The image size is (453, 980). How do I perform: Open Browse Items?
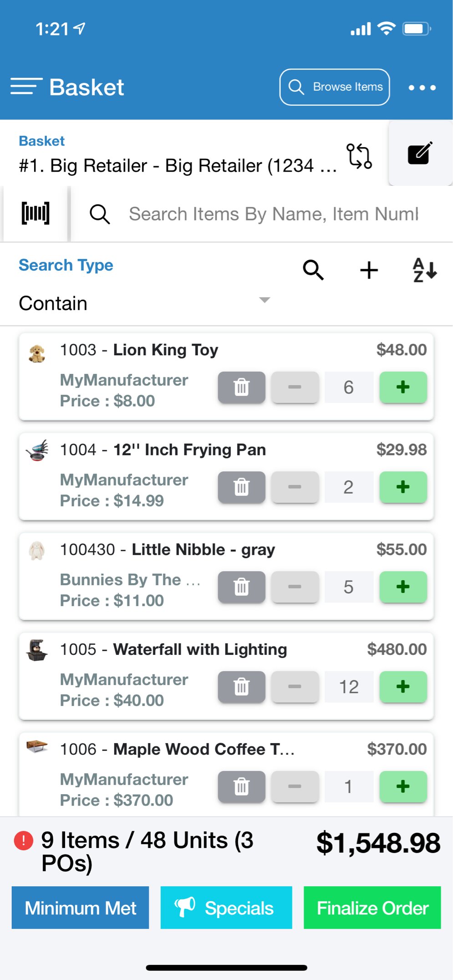(x=334, y=87)
